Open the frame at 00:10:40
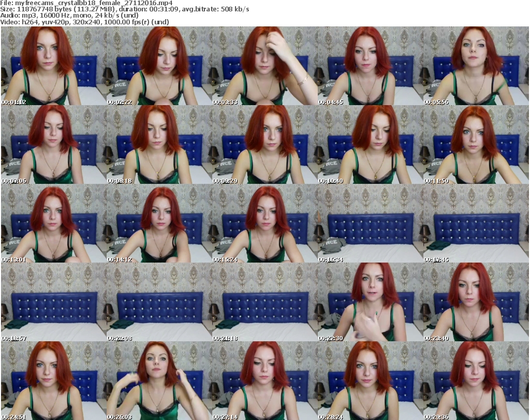530x420 pixels. pos(370,144)
